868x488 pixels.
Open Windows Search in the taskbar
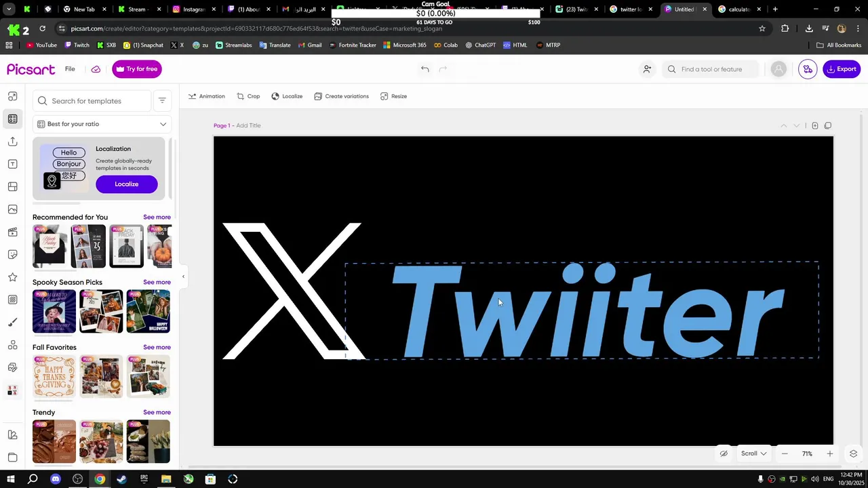pyautogui.click(x=33, y=479)
